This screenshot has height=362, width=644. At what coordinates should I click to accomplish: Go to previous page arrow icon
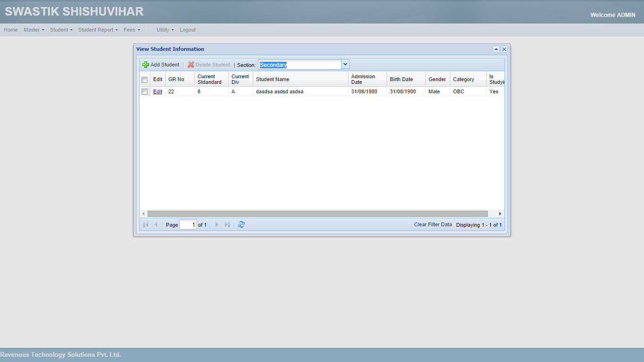(x=156, y=225)
